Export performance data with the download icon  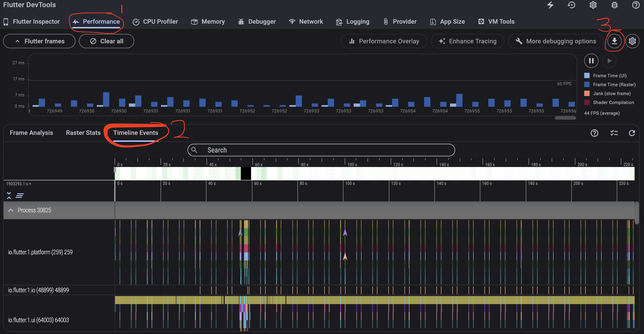click(615, 41)
